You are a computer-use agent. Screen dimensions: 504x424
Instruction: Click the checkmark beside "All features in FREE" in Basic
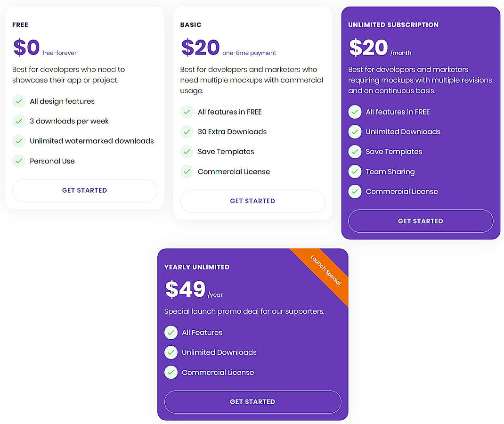(187, 112)
